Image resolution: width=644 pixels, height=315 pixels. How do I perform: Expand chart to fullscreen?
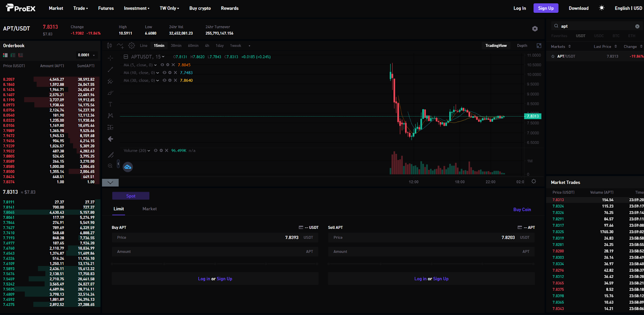(x=539, y=45)
